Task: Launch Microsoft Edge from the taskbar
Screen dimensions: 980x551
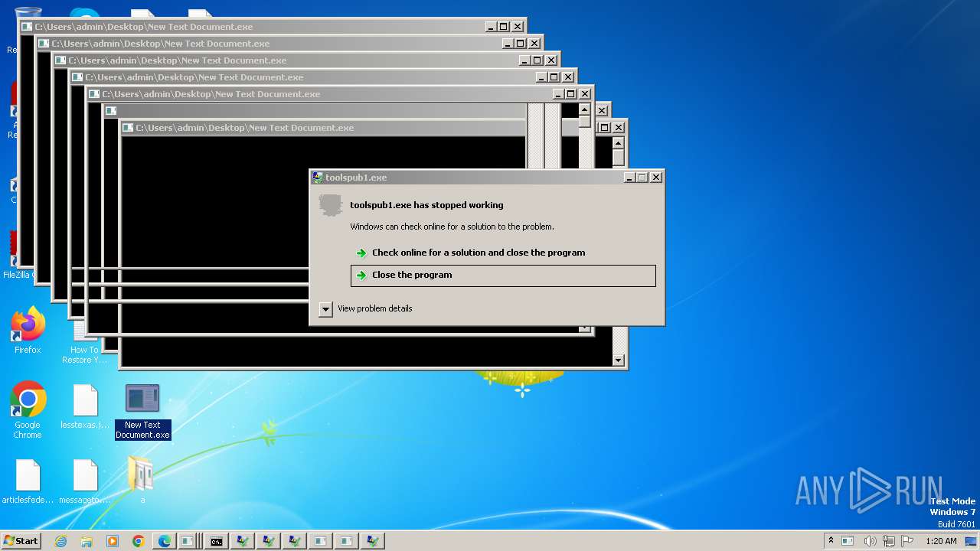Action: [x=165, y=541]
